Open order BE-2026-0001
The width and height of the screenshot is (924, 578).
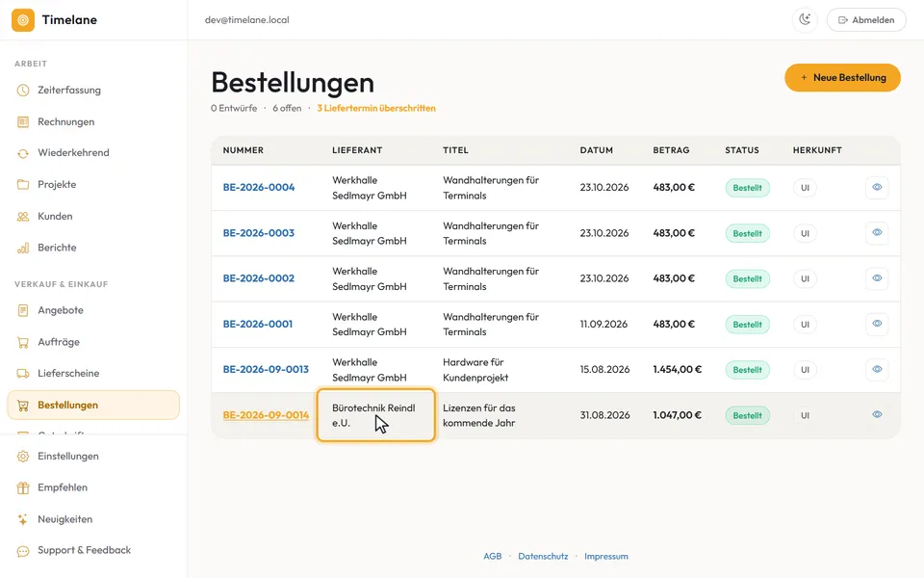(x=258, y=325)
